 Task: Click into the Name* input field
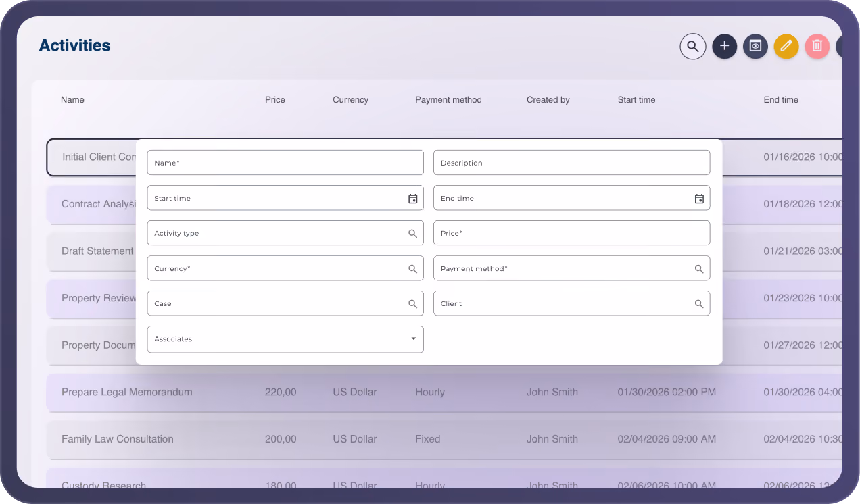pyautogui.click(x=285, y=163)
